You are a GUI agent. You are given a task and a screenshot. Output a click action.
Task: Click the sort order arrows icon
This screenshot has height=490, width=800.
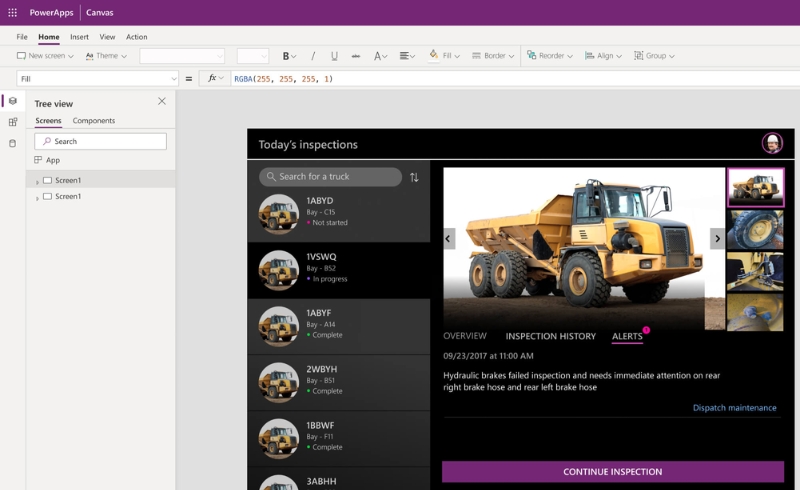coord(414,177)
